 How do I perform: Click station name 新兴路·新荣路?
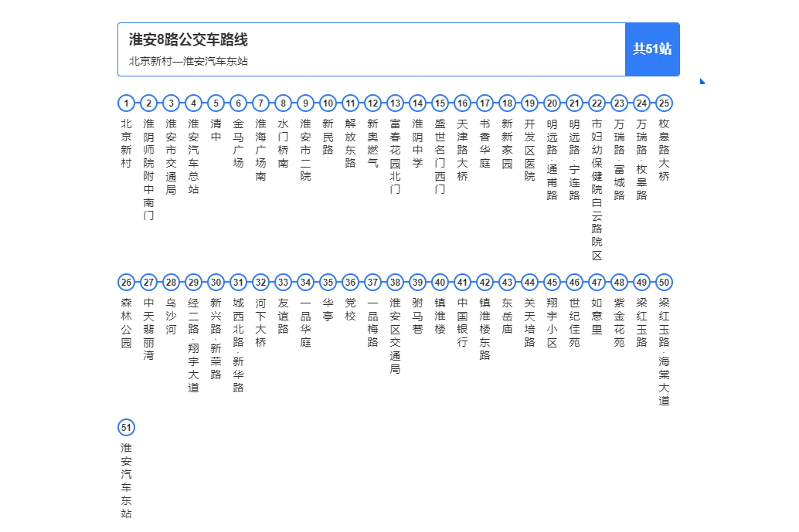(216, 338)
